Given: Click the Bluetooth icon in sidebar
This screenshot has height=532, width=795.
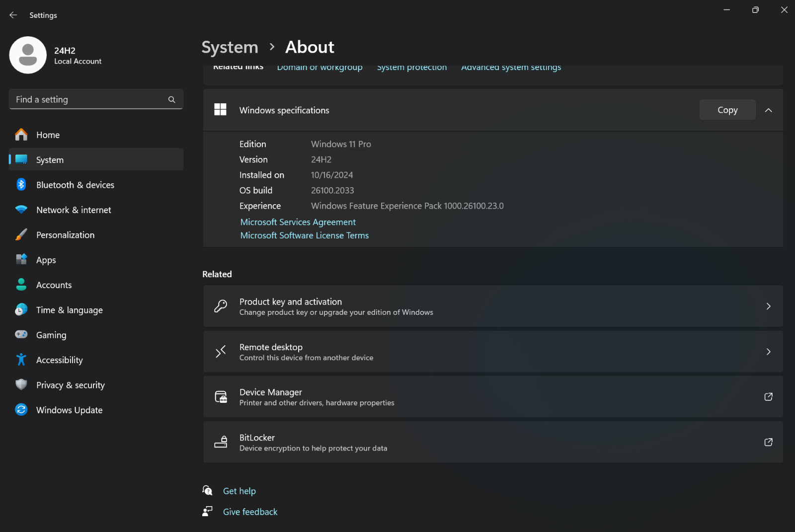Looking at the screenshot, I should pyautogui.click(x=21, y=185).
